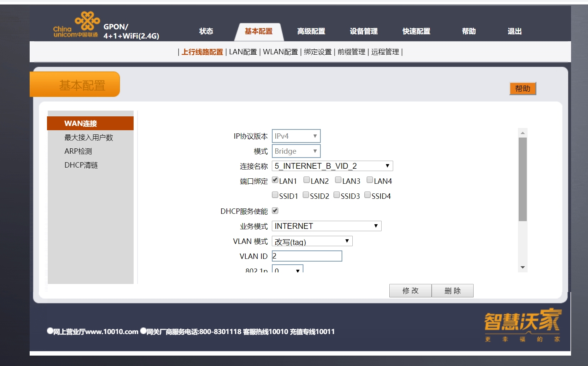The image size is (588, 366).
Task: Open the 高级配置 tab
Action: (x=311, y=31)
